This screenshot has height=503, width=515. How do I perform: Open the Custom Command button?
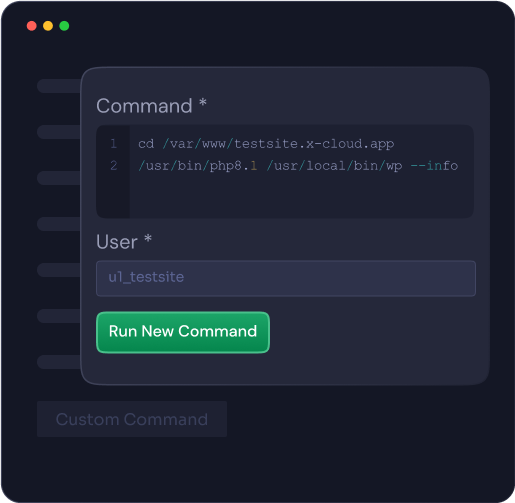[132, 419]
